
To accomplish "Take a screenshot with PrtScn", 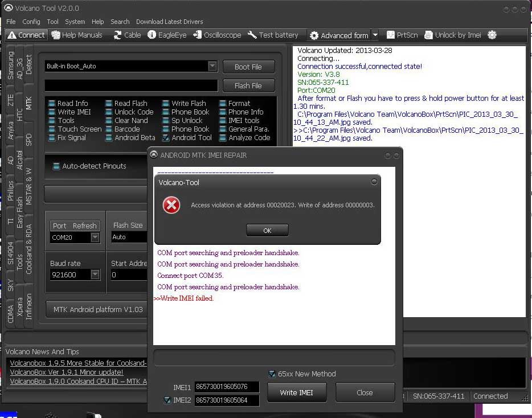I will pos(402,35).
